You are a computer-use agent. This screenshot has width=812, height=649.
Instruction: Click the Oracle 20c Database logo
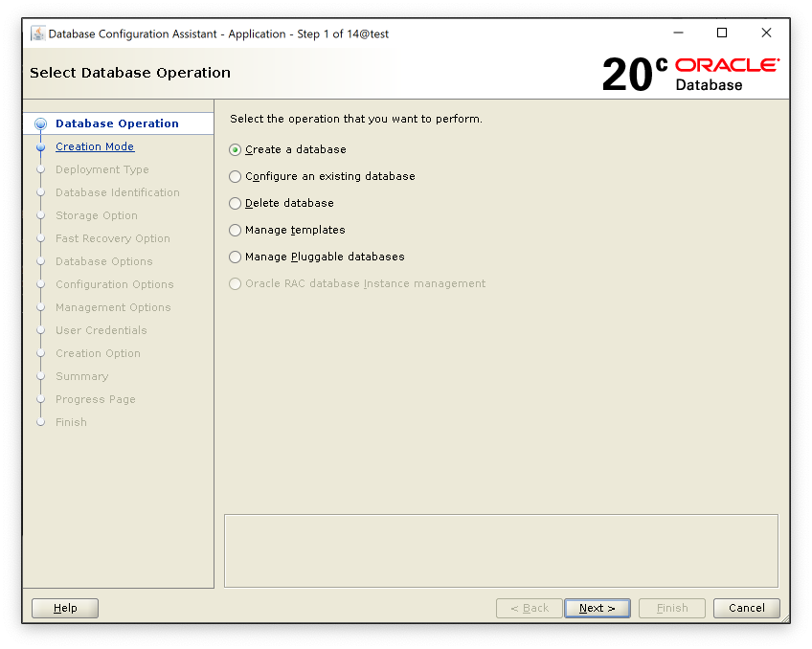tap(690, 74)
